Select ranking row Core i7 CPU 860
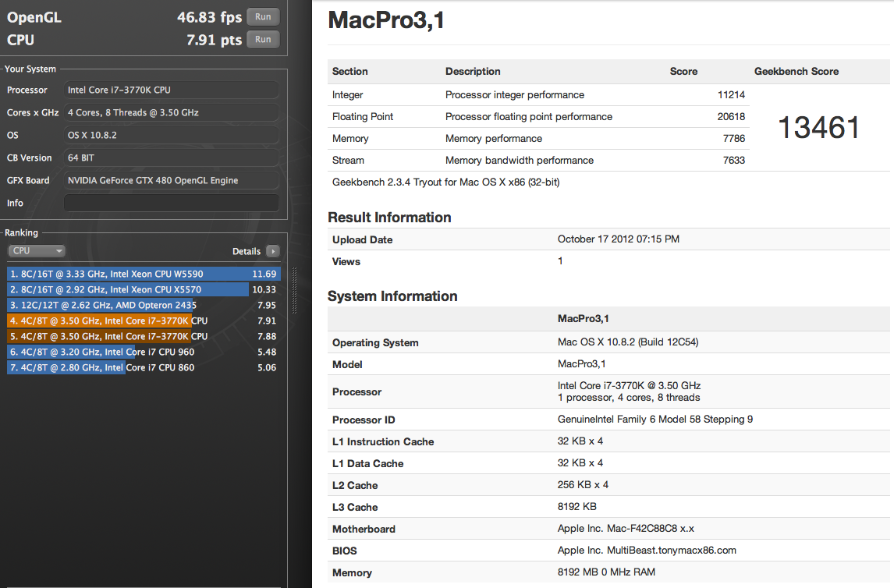The width and height of the screenshot is (894, 588). click(x=144, y=367)
